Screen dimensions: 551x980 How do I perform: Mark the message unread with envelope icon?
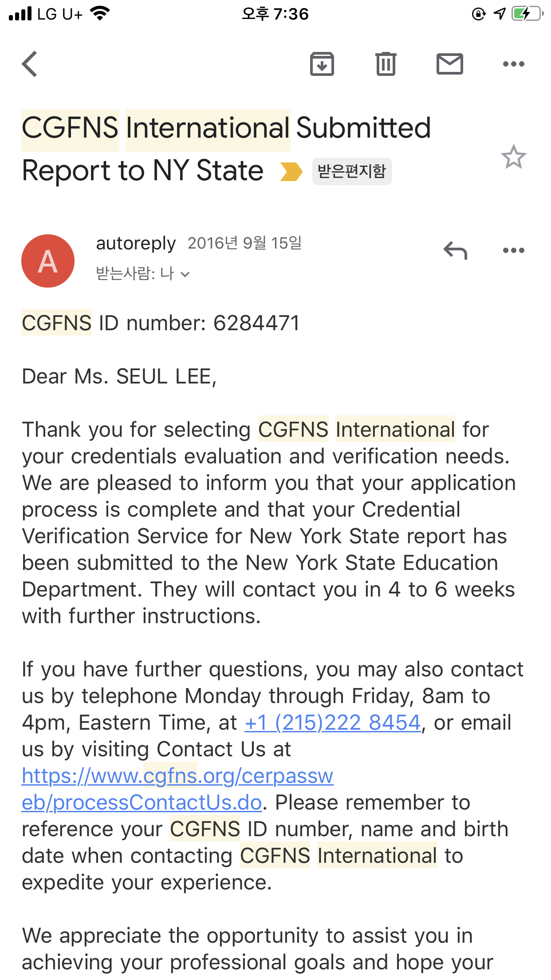pyautogui.click(x=450, y=64)
